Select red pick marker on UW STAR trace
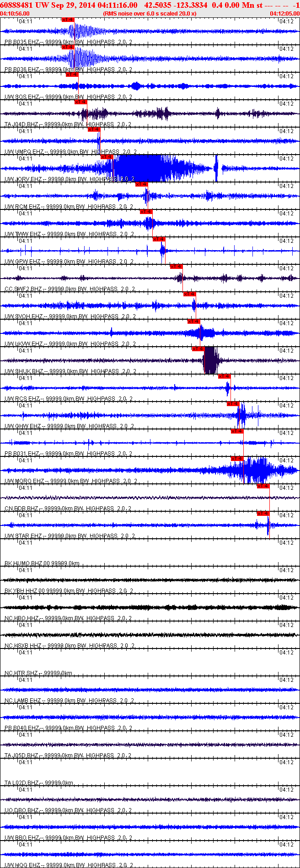Screen dimensions: 300x868 coord(263,514)
